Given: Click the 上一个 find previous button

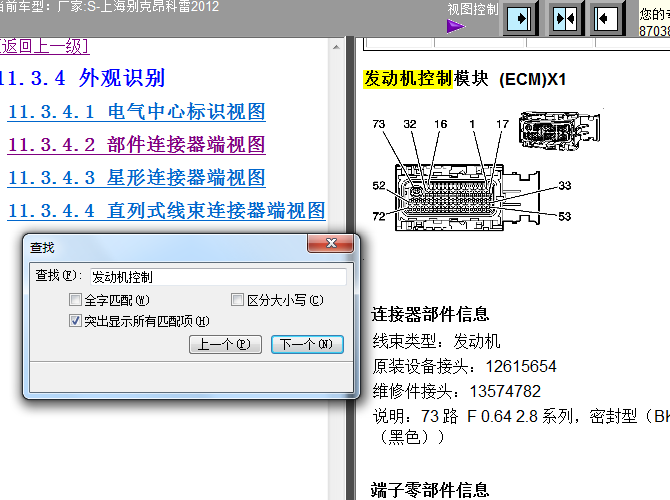Looking at the screenshot, I should (225, 344).
